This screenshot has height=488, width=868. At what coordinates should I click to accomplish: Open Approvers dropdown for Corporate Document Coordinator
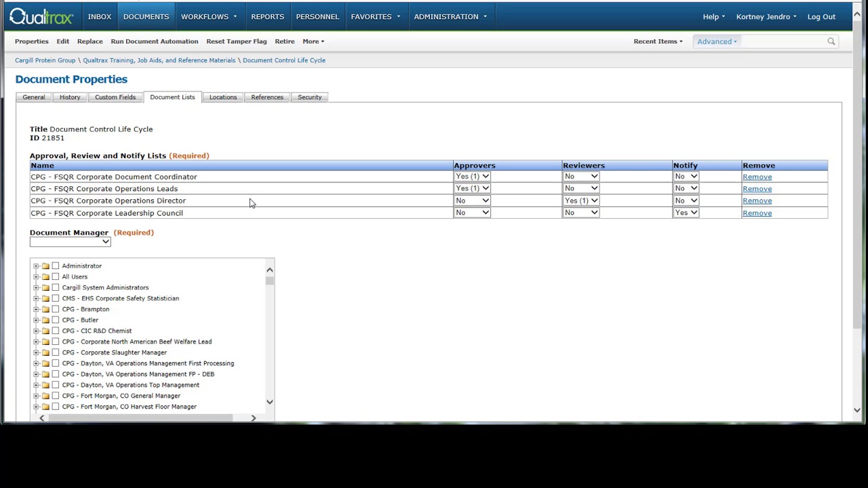point(472,176)
